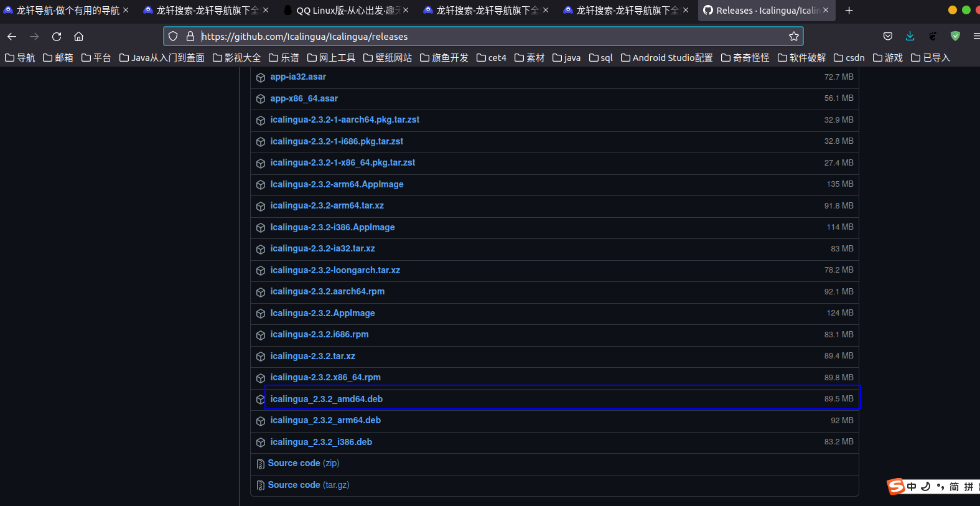Open the 乐谱 bookmarks folder
980x506 pixels.
pos(284,57)
